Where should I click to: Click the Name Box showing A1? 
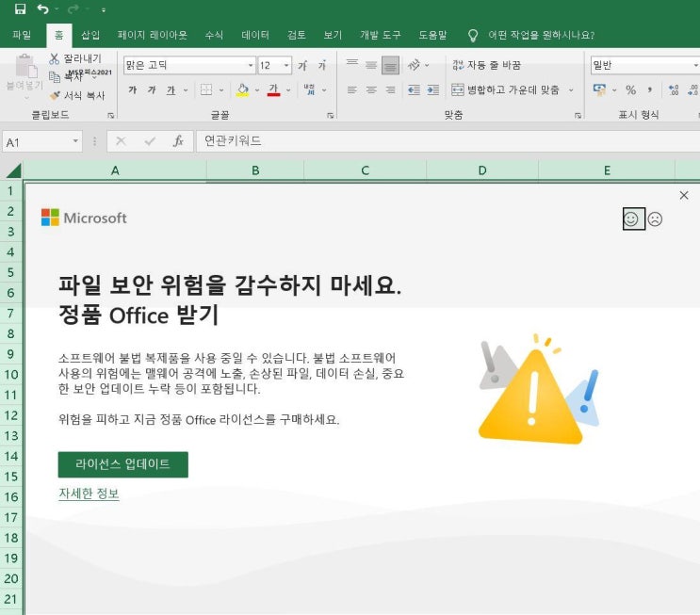pos(42,142)
